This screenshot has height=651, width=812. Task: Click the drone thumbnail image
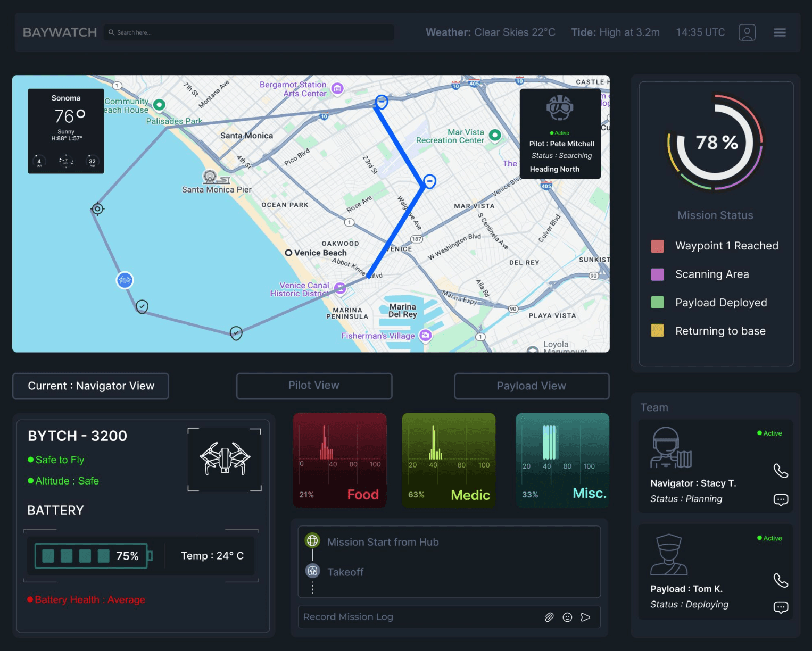coord(225,459)
